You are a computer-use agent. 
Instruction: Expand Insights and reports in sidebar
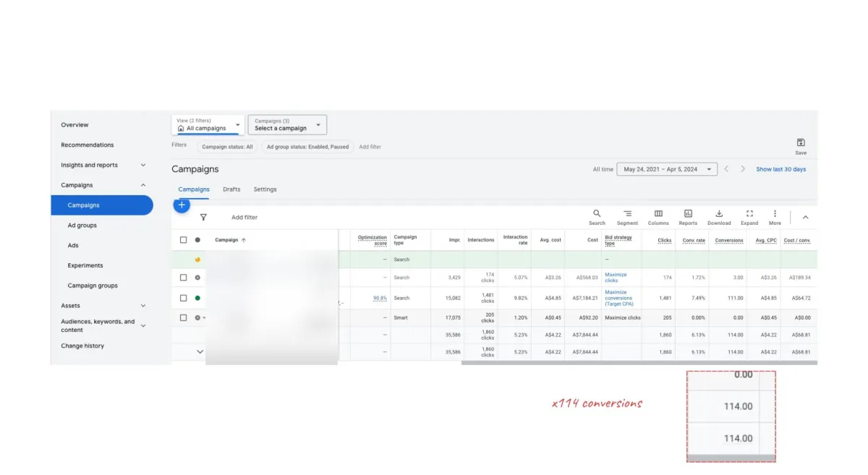click(143, 165)
